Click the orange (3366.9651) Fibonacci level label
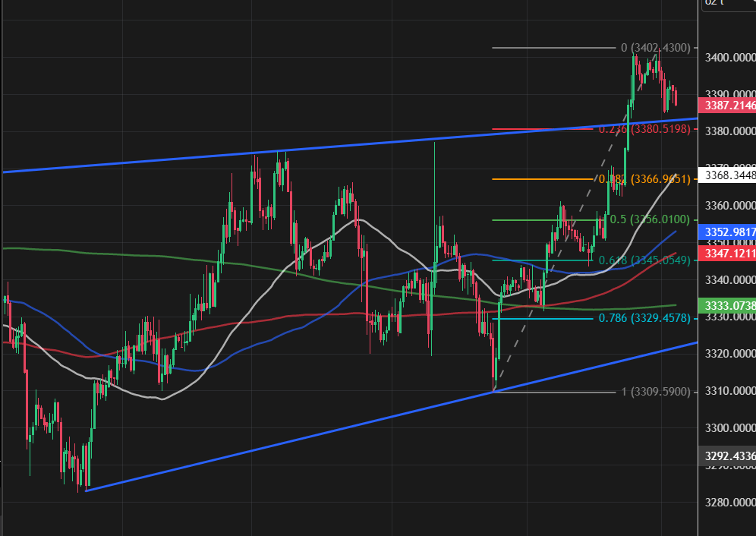This screenshot has width=756, height=536. click(x=644, y=179)
